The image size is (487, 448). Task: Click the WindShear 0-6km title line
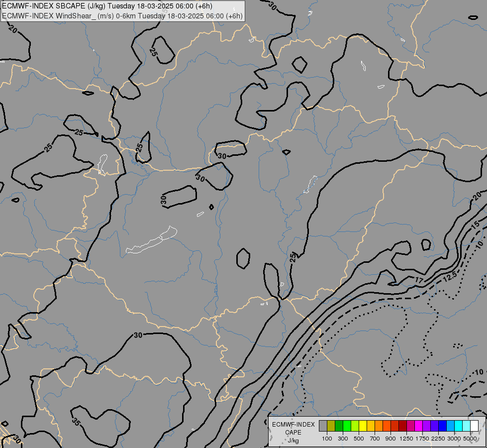click(122, 16)
